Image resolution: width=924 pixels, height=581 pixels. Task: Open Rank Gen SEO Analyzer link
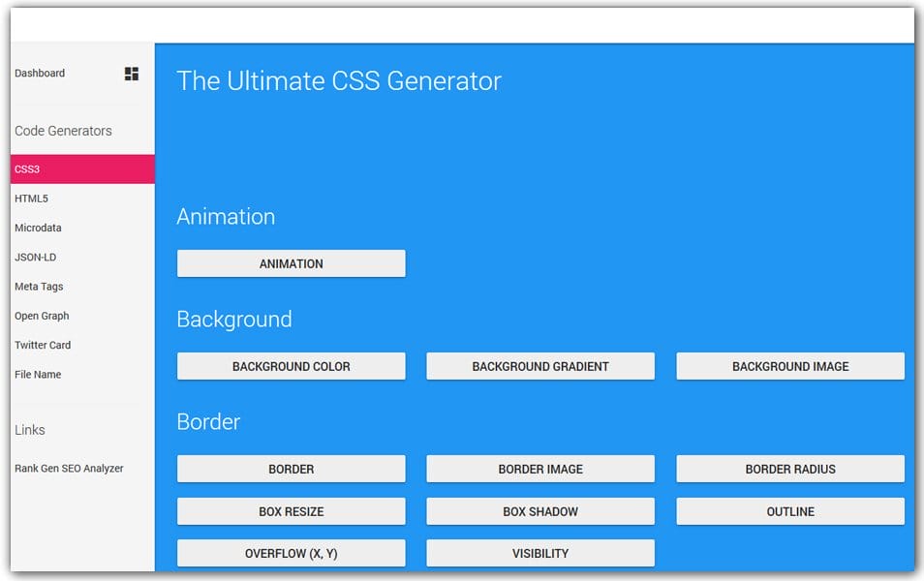[69, 468]
